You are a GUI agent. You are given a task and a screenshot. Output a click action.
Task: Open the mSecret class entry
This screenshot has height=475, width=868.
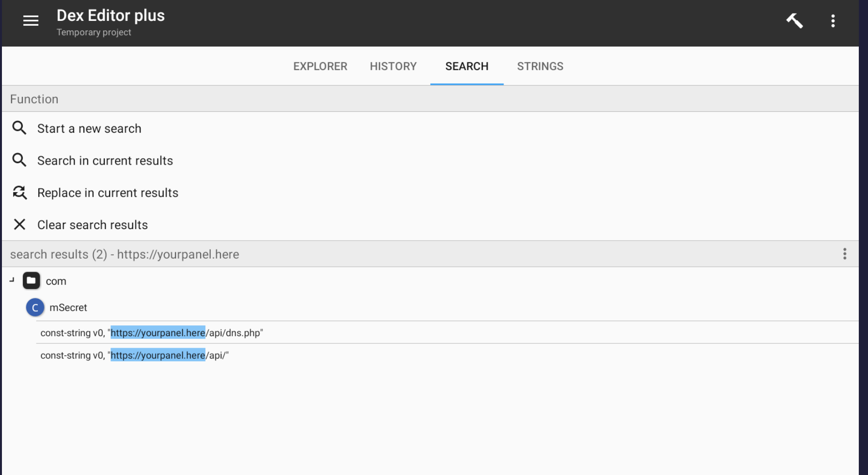coord(68,307)
